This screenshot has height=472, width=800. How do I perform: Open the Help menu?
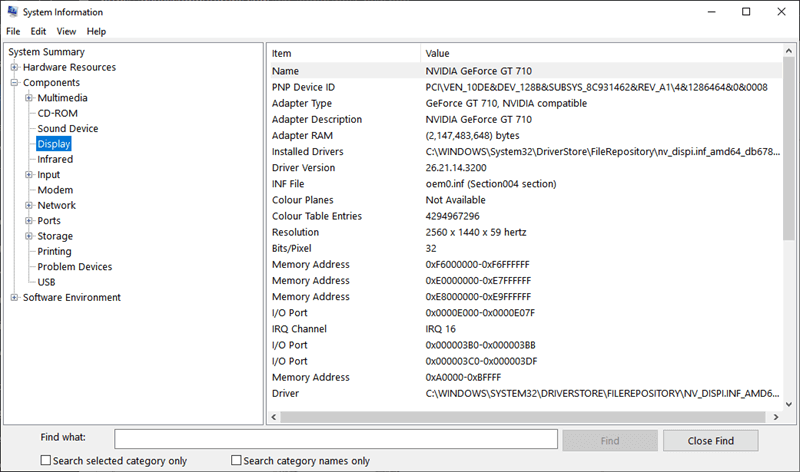96,32
